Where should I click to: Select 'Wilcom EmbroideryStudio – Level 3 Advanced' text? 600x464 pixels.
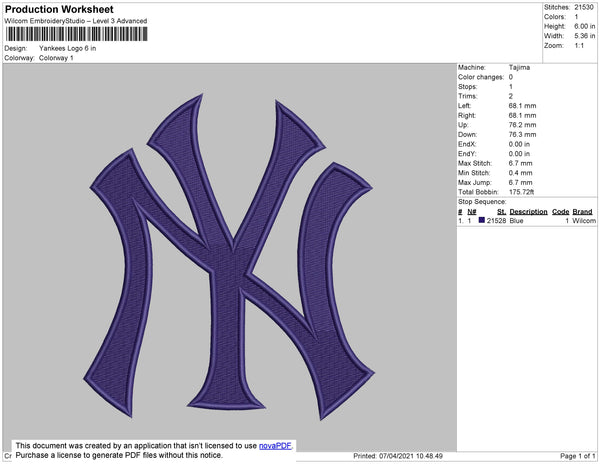coord(76,21)
